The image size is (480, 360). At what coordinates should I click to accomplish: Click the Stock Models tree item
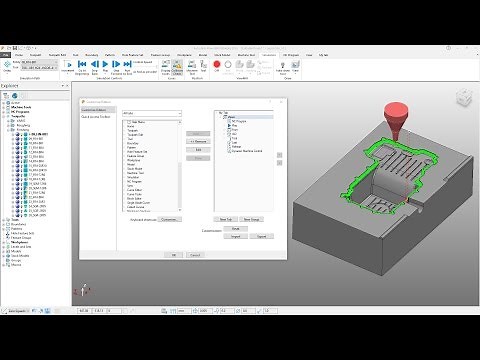(x=20, y=256)
